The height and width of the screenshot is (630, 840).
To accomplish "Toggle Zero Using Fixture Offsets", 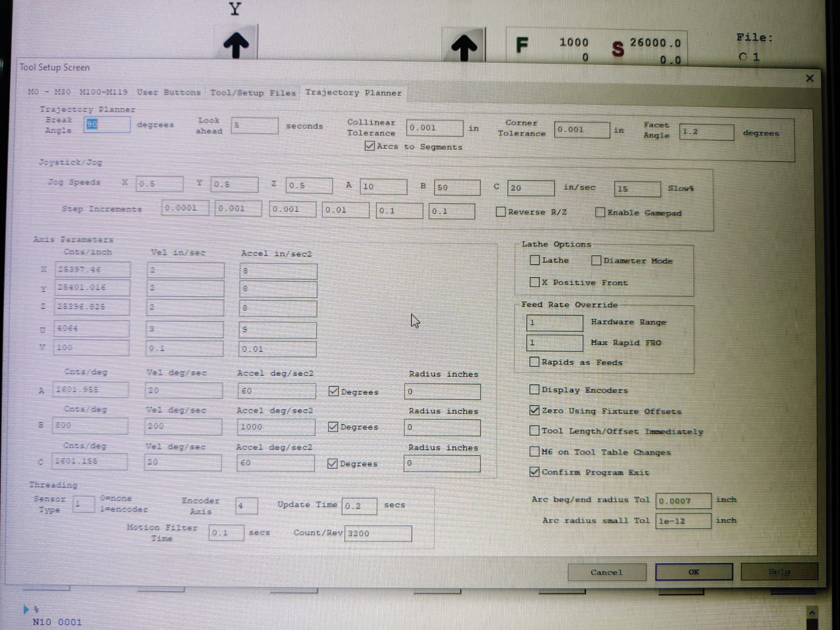I will (534, 411).
